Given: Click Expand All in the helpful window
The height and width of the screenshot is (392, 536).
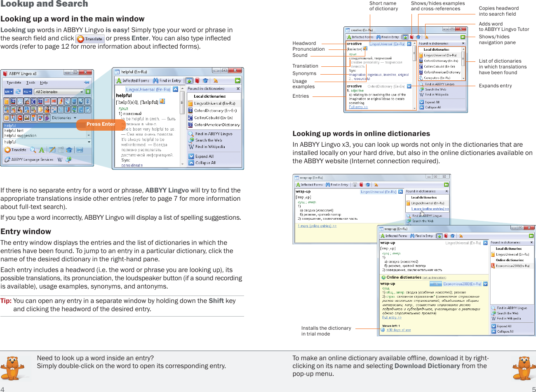Looking at the screenshot, I should pyautogui.click(x=201, y=156).
